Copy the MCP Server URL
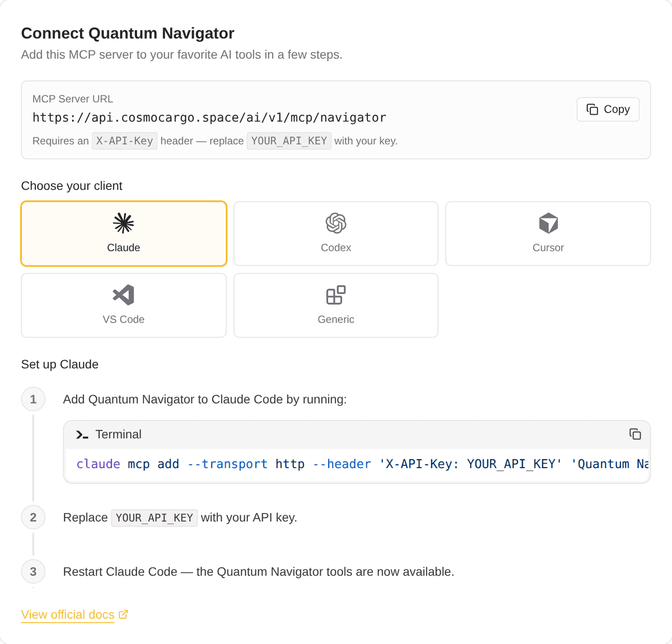This screenshot has height=644, width=672. tap(608, 109)
